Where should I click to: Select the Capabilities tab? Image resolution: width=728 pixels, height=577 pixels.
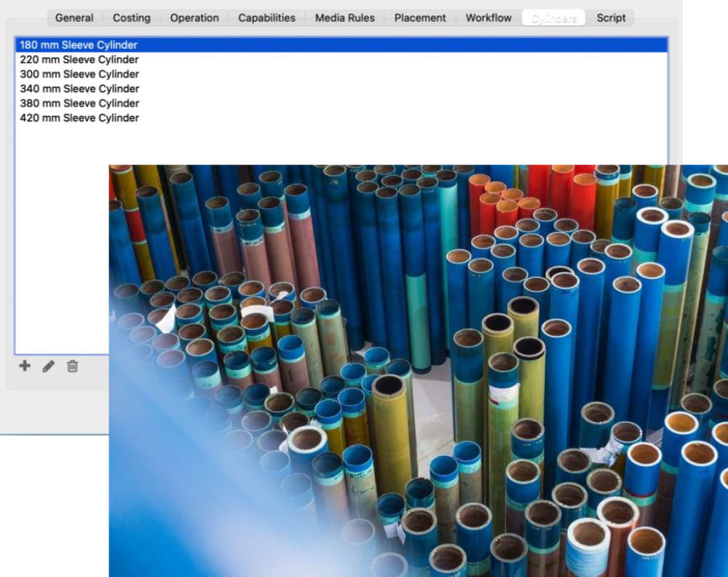pos(266,17)
